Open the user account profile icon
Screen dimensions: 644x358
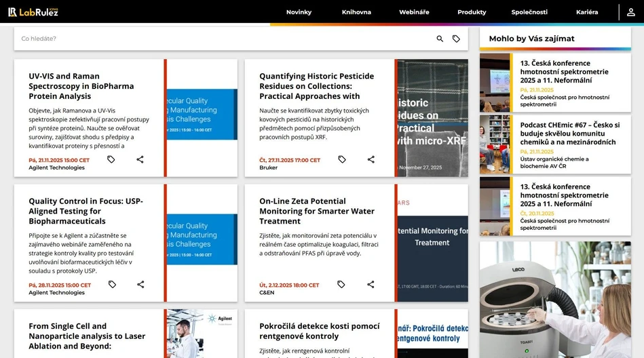[x=631, y=12]
